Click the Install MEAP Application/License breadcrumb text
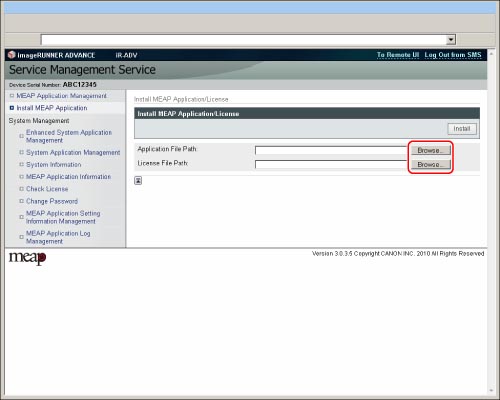The width and height of the screenshot is (500, 400). click(181, 99)
